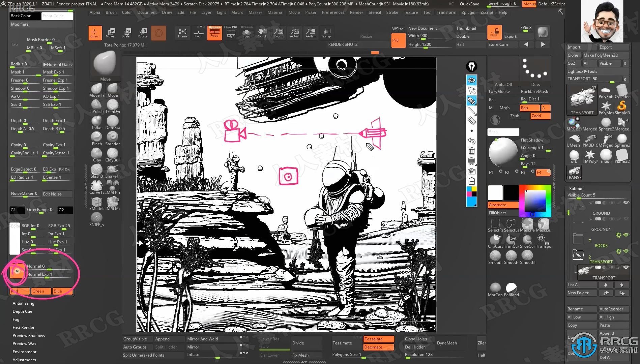The height and width of the screenshot is (364, 640).
Task: Click the AAHalf size icon
Action: [311, 33]
